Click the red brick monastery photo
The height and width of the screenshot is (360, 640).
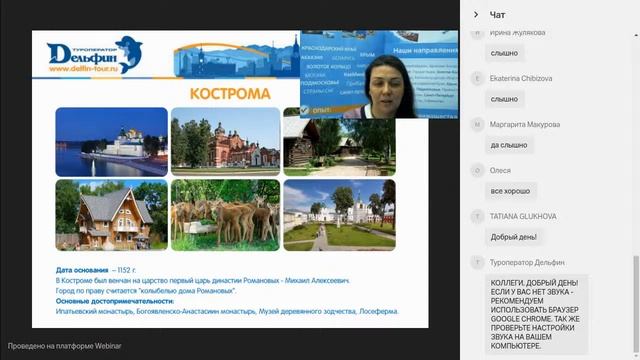tap(226, 142)
